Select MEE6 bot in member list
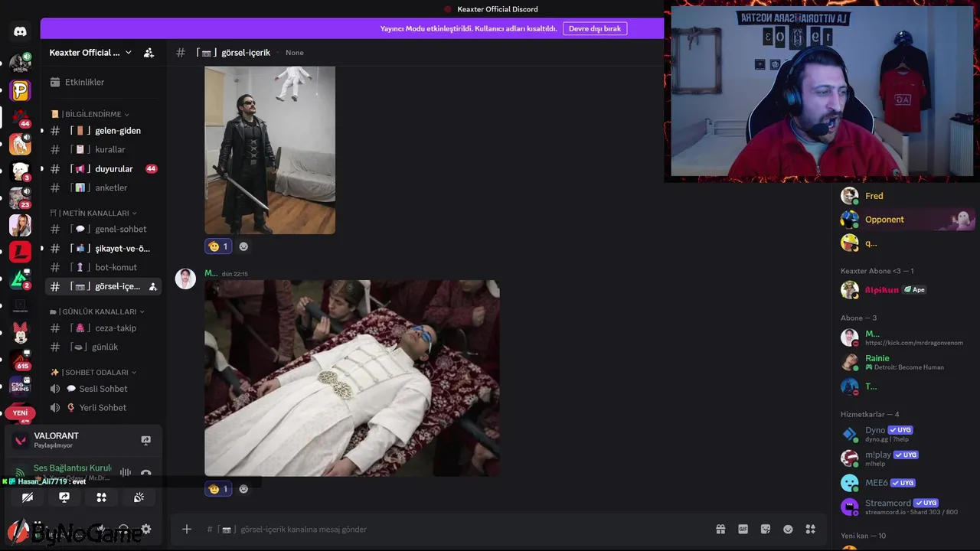980x551 pixels. point(906,483)
